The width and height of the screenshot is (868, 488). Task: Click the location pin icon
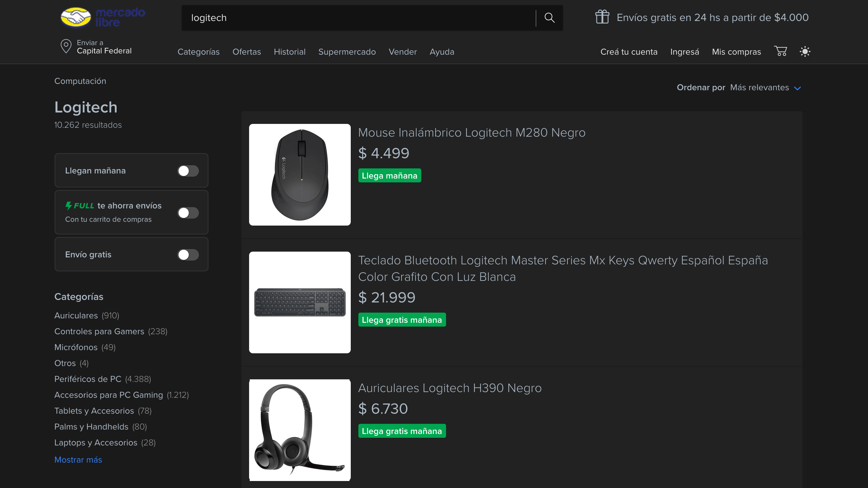(x=66, y=46)
